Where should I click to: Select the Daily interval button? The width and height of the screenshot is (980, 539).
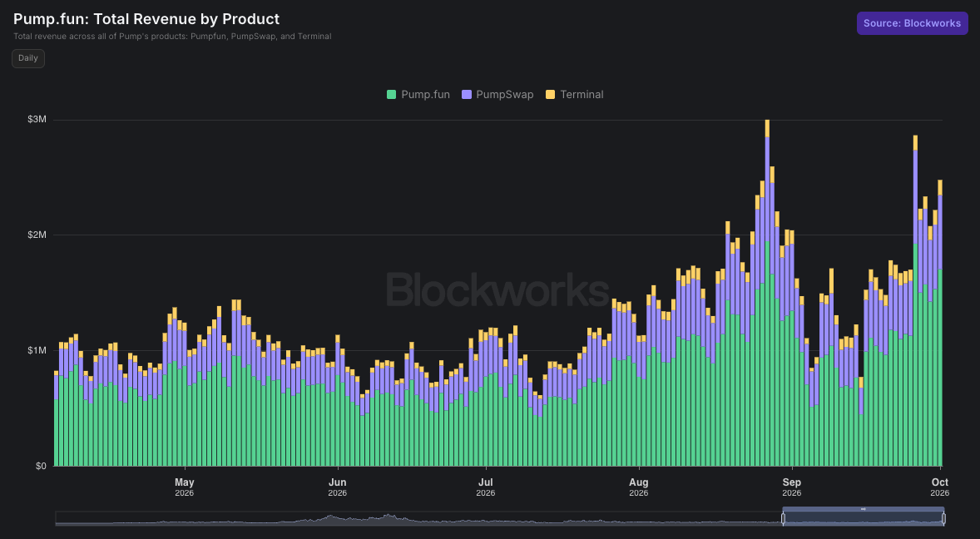coord(28,58)
